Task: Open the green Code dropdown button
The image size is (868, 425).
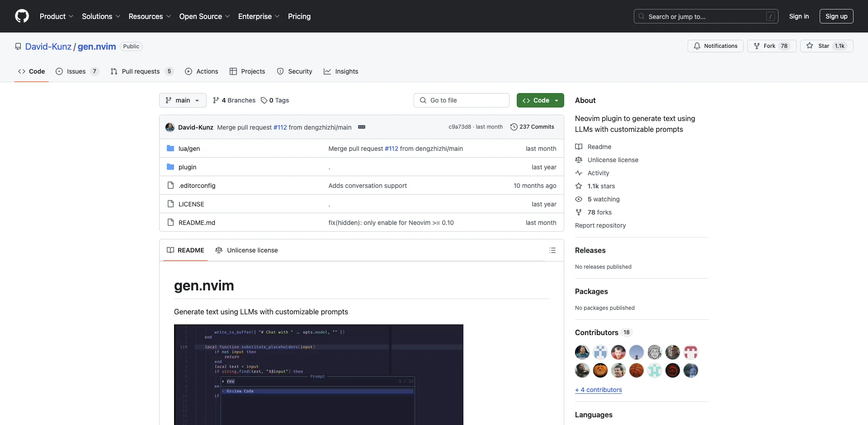Action: [x=540, y=100]
